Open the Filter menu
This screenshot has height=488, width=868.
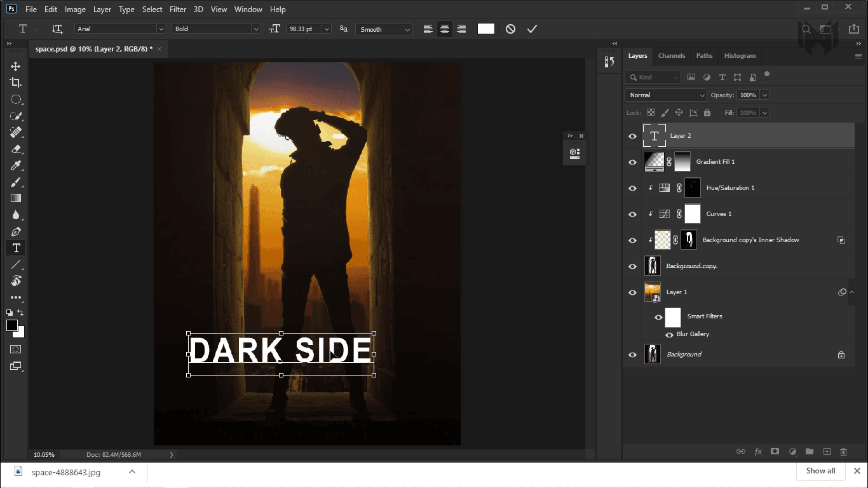pyautogui.click(x=178, y=10)
